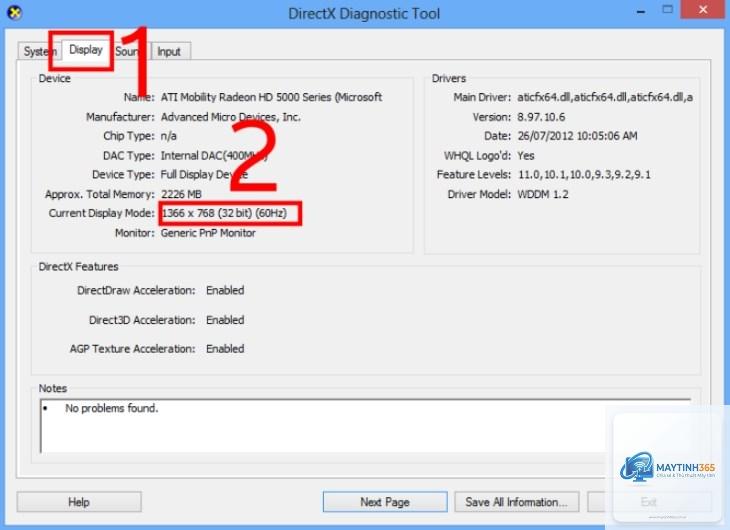Click the Help button

tap(79, 502)
